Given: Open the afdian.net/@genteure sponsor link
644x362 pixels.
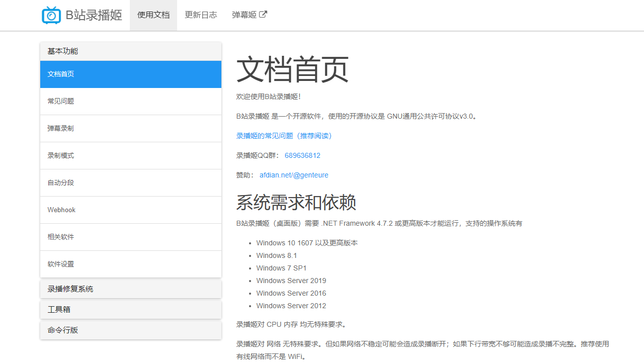Looking at the screenshot, I should pyautogui.click(x=294, y=175).
